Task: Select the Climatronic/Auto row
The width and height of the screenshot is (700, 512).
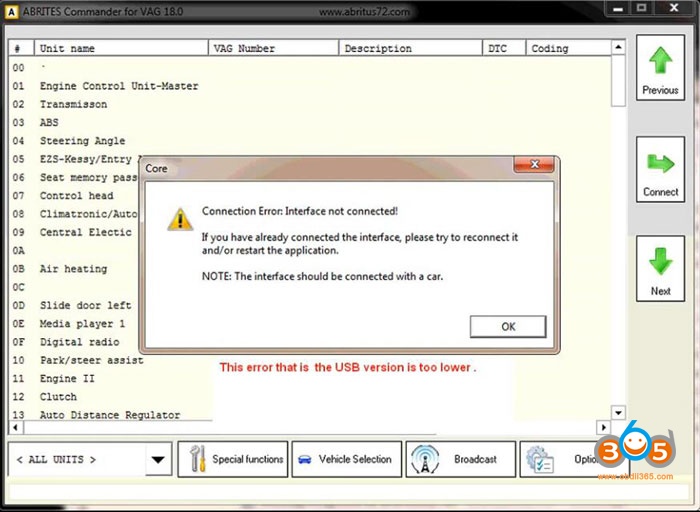Action: pos(76,214)
